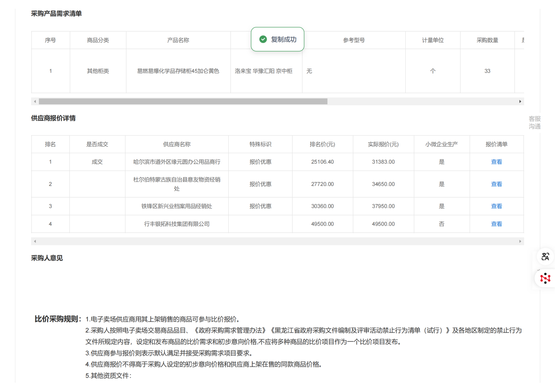Click the red network assistant floating icon
Image resolution: width=555 pixels, height=392 pixels.
point(545,278)
